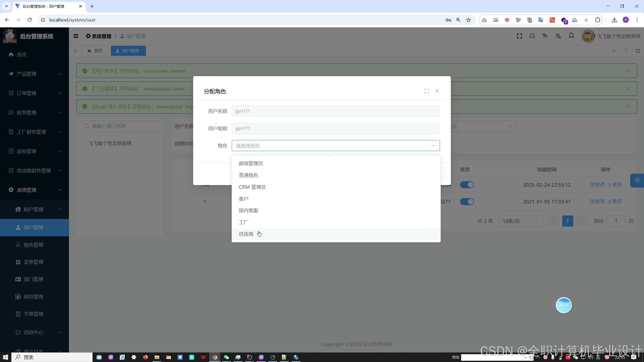Click the blue settings gear side button

point(637,180)
